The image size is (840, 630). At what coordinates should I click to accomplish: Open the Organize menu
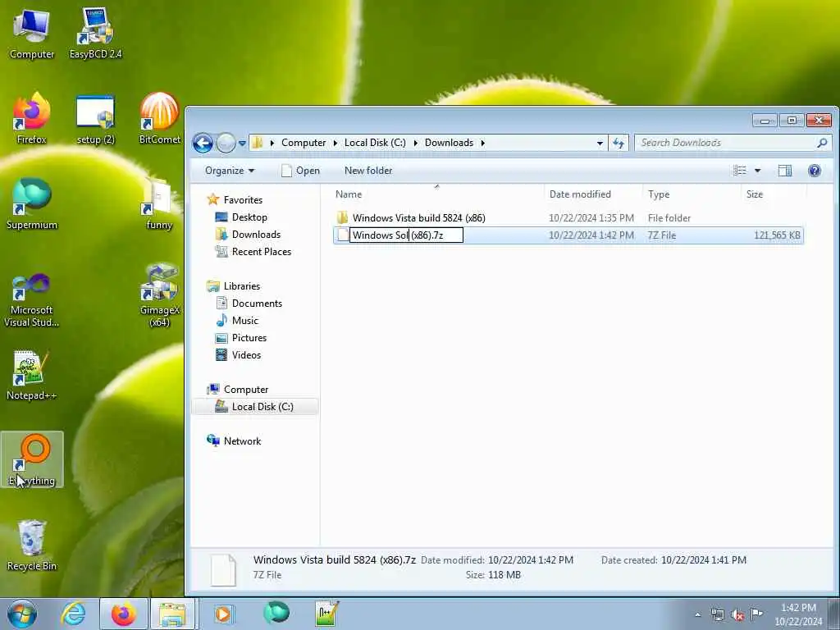[230, 171]
